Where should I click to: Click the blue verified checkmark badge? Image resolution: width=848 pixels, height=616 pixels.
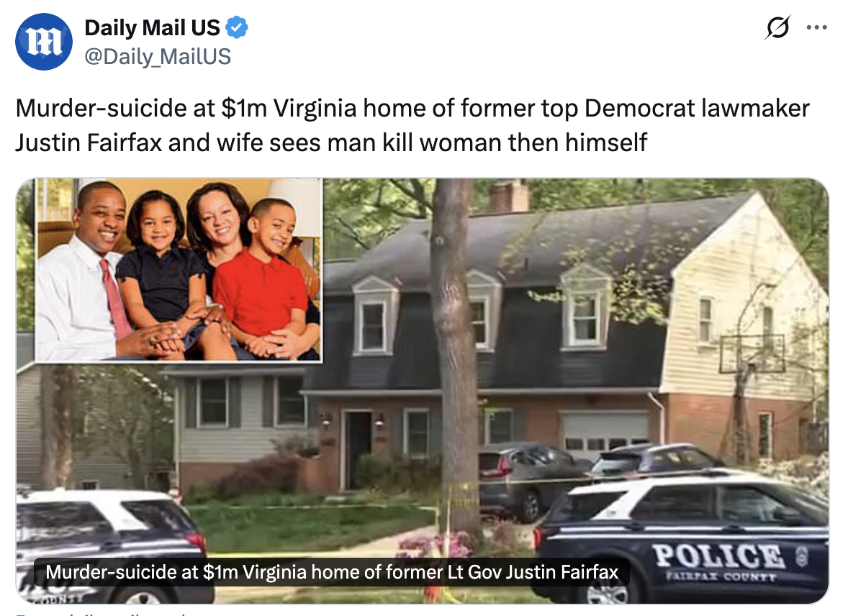[x=236, y=27]
